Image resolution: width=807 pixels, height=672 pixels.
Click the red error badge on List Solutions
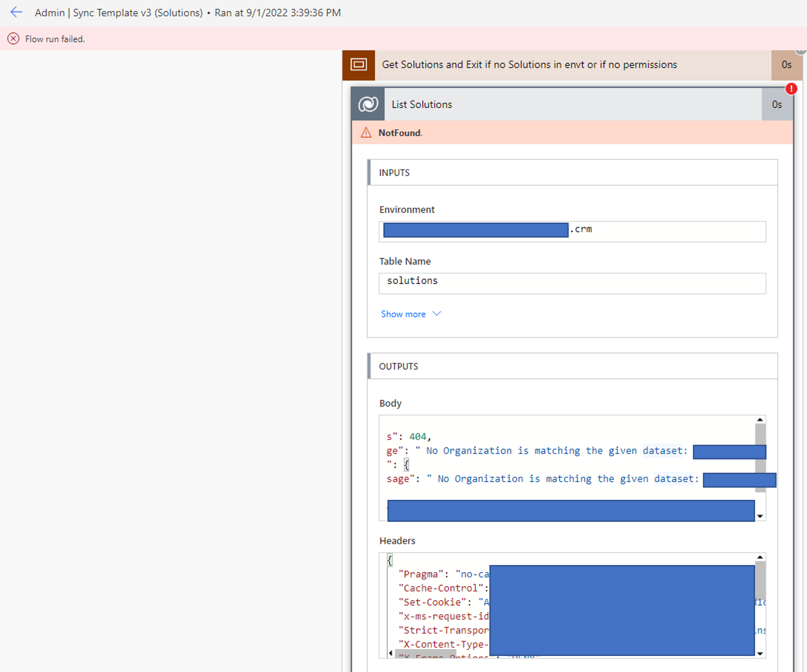click(x=792, y=89)
